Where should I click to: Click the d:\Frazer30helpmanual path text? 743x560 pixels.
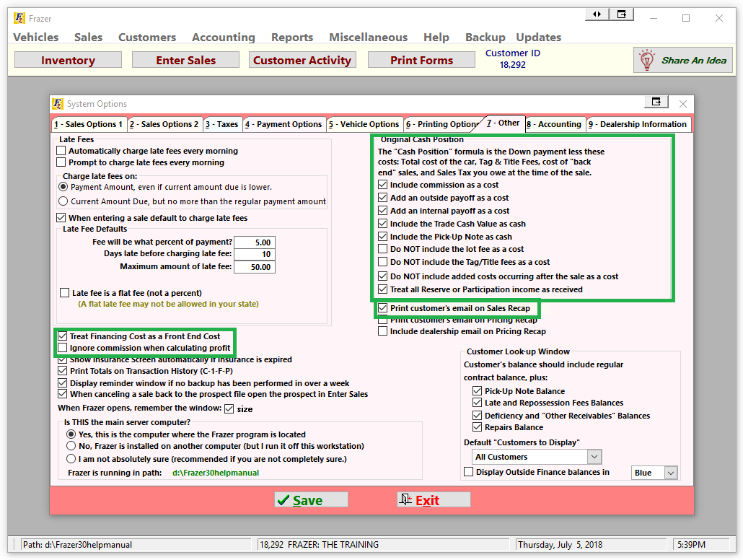pyautogui.click(x=216, y=473)
